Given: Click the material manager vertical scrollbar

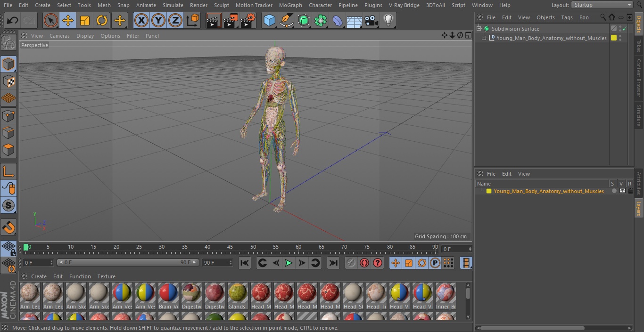Looking at the screenshot, I should click(468, 301).
